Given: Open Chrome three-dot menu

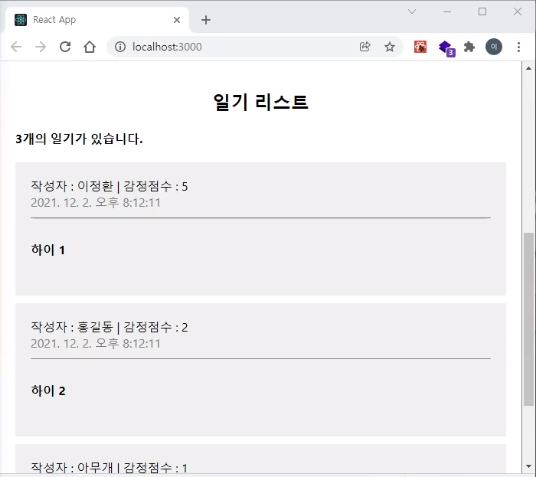Looking at the screenshot, I should [x=519, y=47].
